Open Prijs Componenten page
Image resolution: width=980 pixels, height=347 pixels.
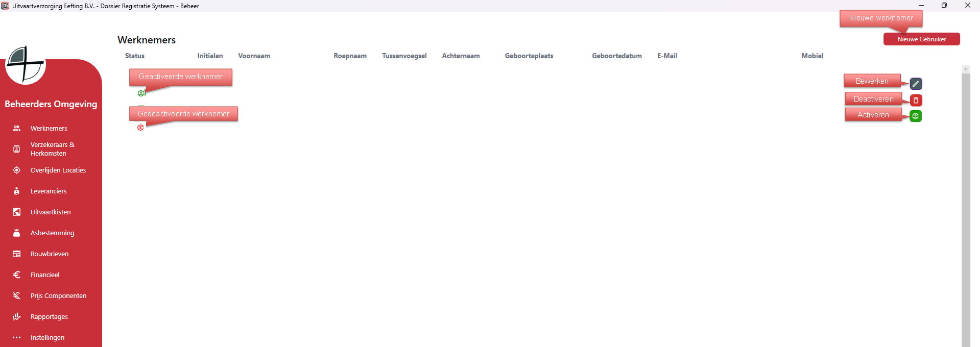click(58, 296)
